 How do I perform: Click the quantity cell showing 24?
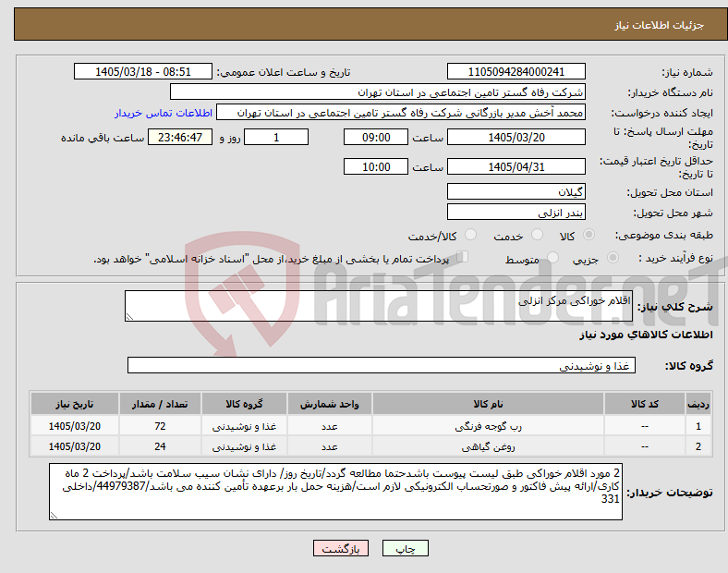[x=160, y=446]
